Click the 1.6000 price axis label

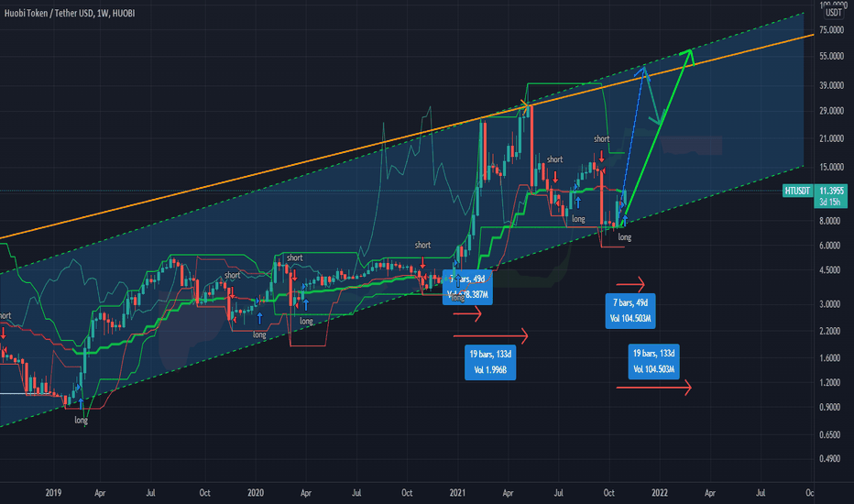[829, 358]
